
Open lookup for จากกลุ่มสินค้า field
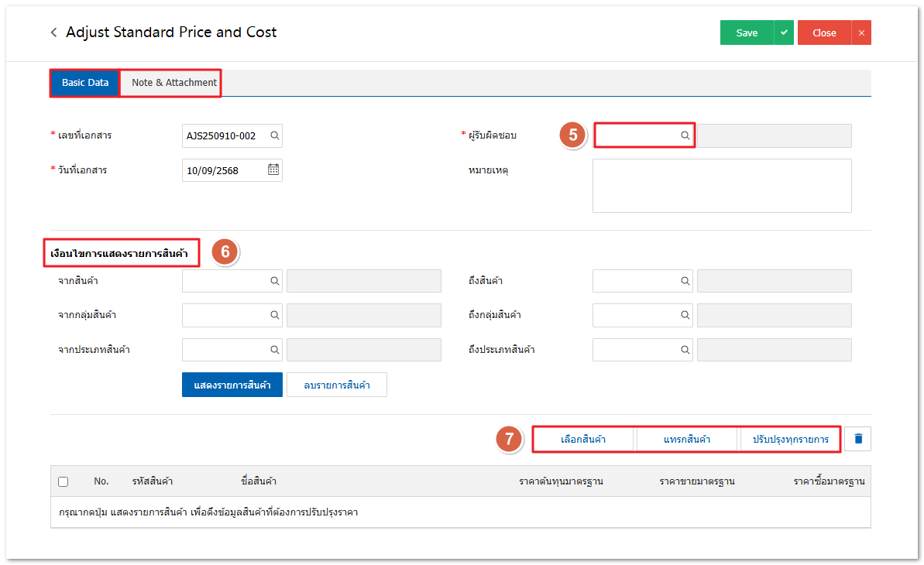point(274,315)
